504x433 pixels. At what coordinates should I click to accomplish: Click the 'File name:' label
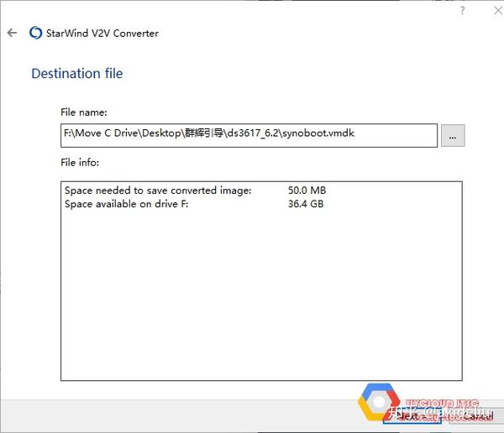point(83,112)
